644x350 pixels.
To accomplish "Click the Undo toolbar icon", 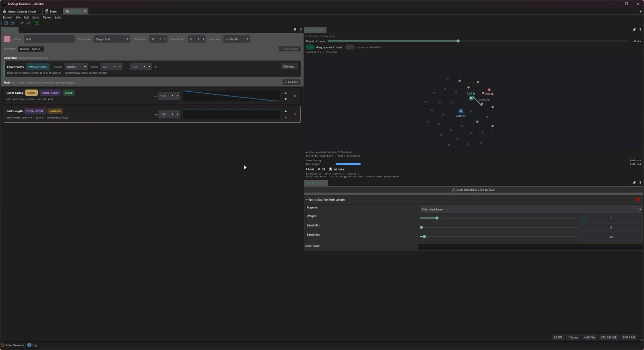I will point(22,23).
